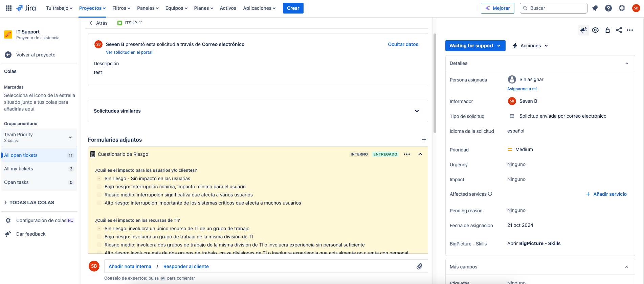
Task: Click the Crear button
Action: pyautogui.click(x=293, y=8)
